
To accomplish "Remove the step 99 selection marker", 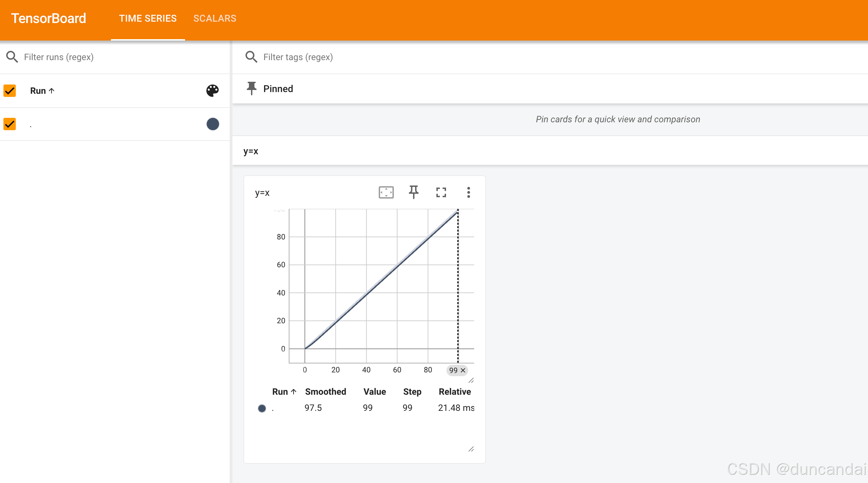I will 463,370.
